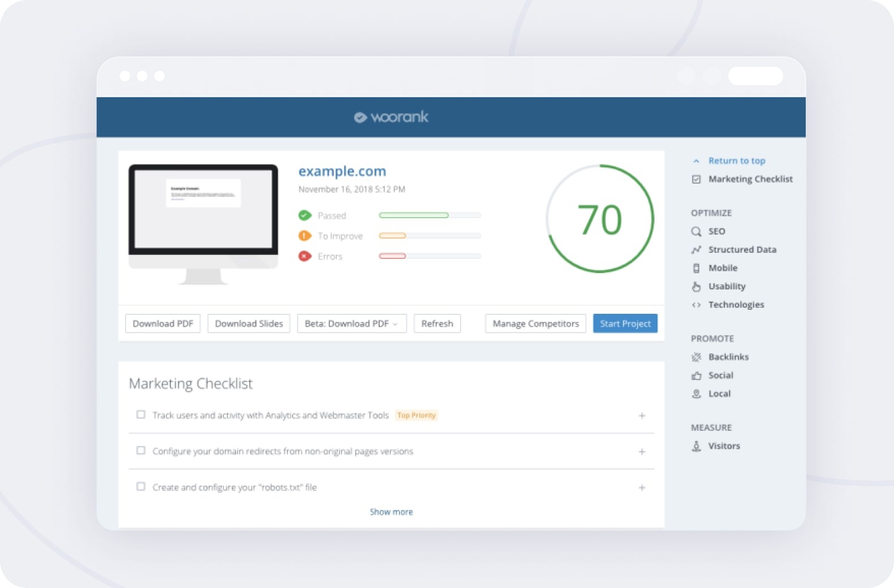Mark the robots.txt file task checkbox
Screen dimensions: 894x588
click(x=141, y=486)
